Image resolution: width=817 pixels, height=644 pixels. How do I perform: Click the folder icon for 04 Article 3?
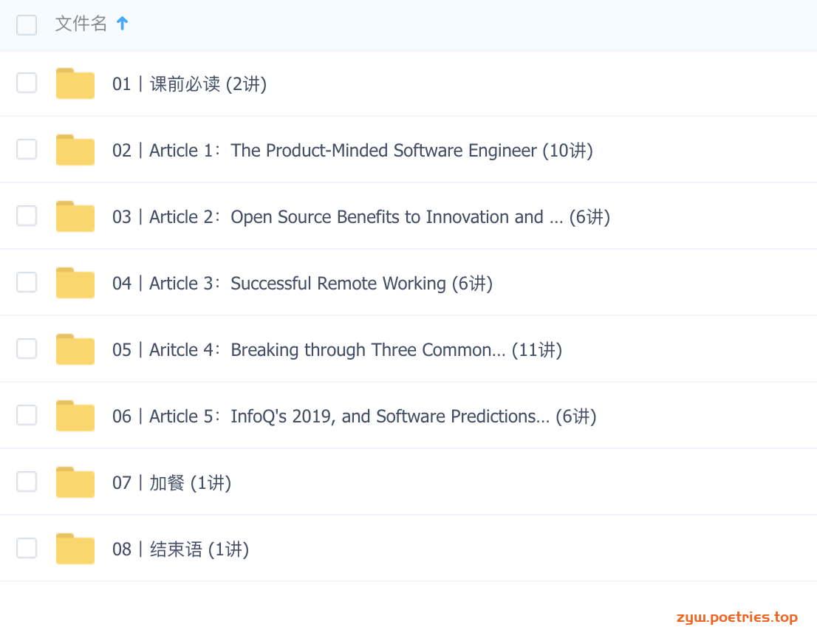point(75,282)
